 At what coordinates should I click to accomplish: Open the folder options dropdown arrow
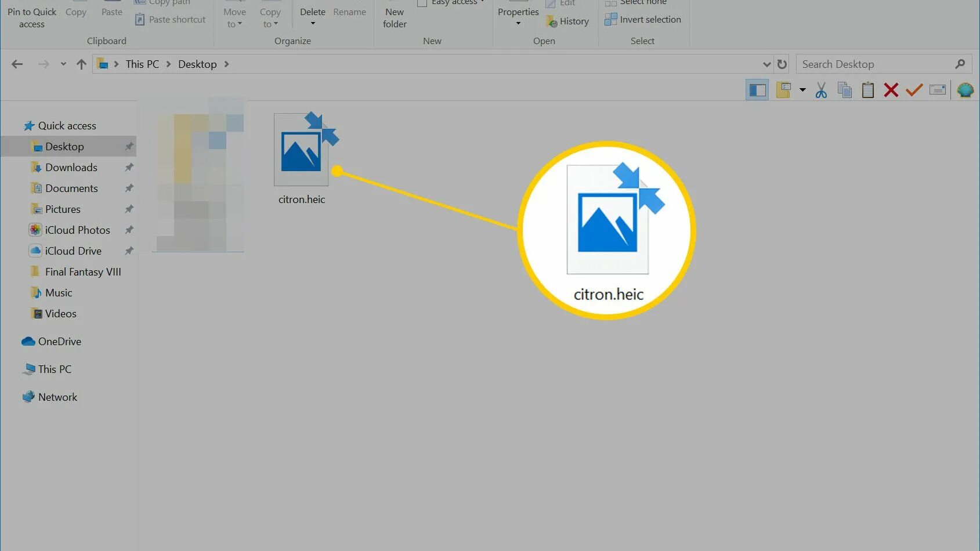click(x=802, y=90)
